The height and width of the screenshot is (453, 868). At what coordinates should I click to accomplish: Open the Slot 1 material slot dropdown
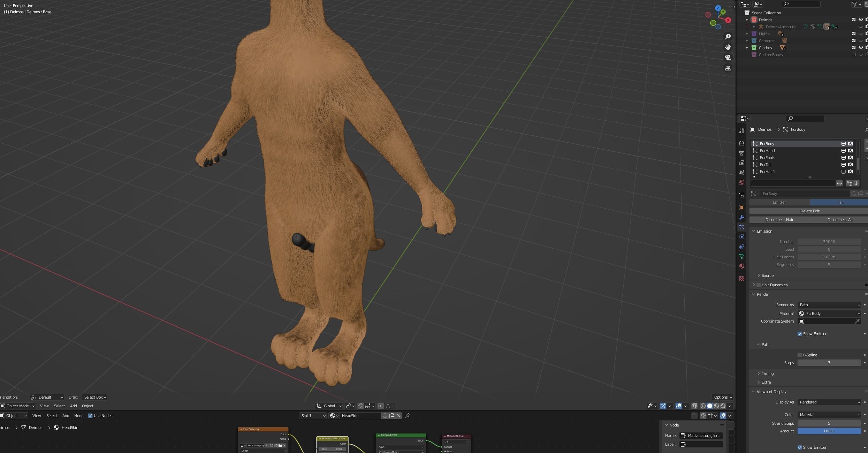pyautogui.click(x=313, y=416)
